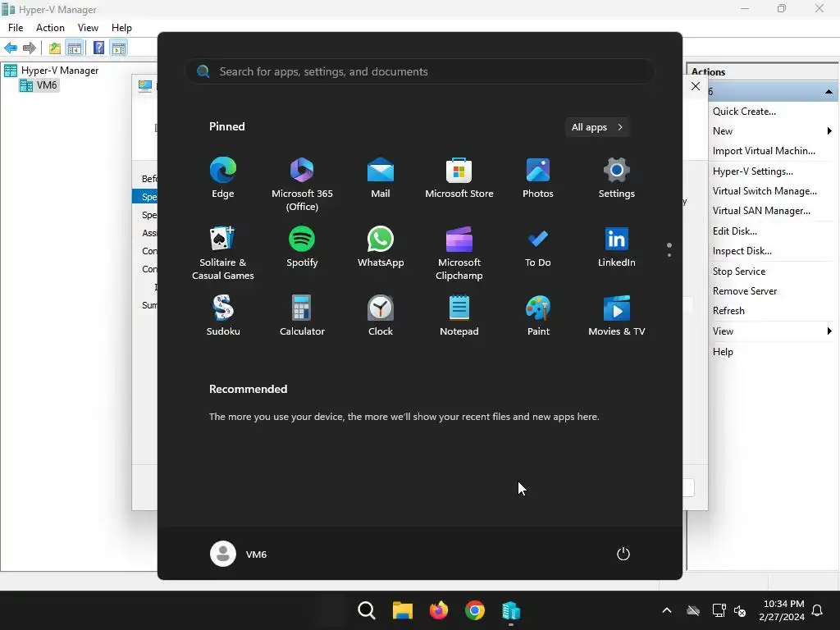Click the network tray icon
This screenshot has height=630, width=840.
719,610
